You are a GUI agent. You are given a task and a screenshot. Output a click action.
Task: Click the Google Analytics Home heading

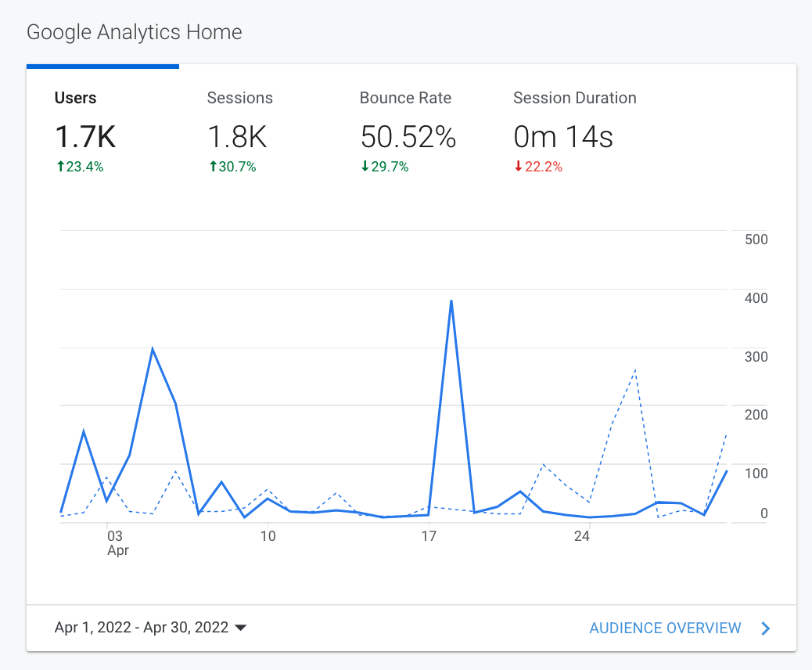point(134,32)
